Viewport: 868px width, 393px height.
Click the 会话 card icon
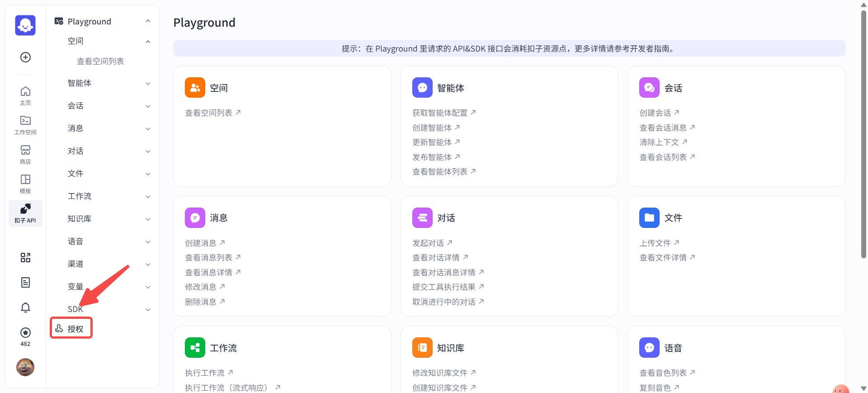coord(649,88)
